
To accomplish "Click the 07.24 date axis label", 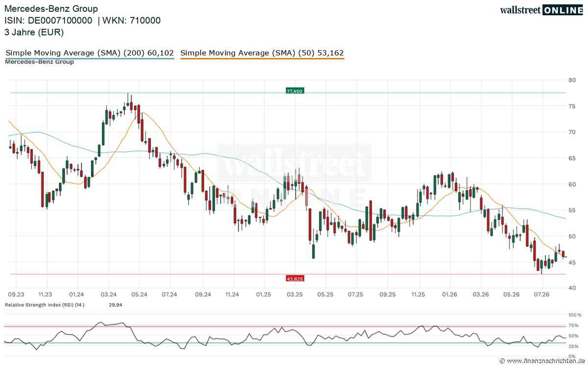I will coord(169,294).
